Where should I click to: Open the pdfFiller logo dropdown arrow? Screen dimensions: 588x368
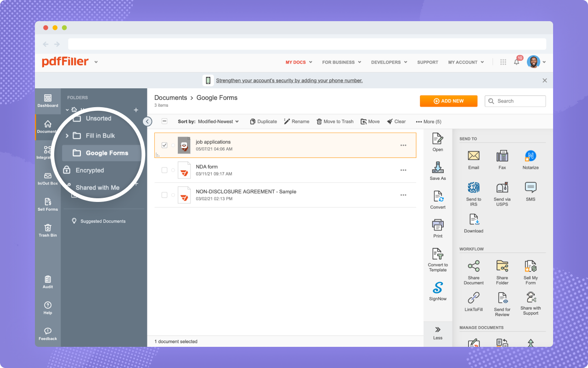tap(96, 62)
